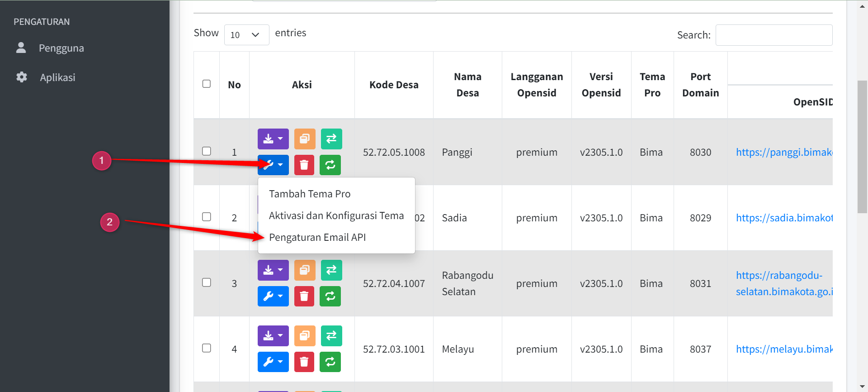This screenshot has width=868, height=392.
Task: Click teal swap-arrows icon in Rabangodu Selatan row
Action: [x=331, y=270]
